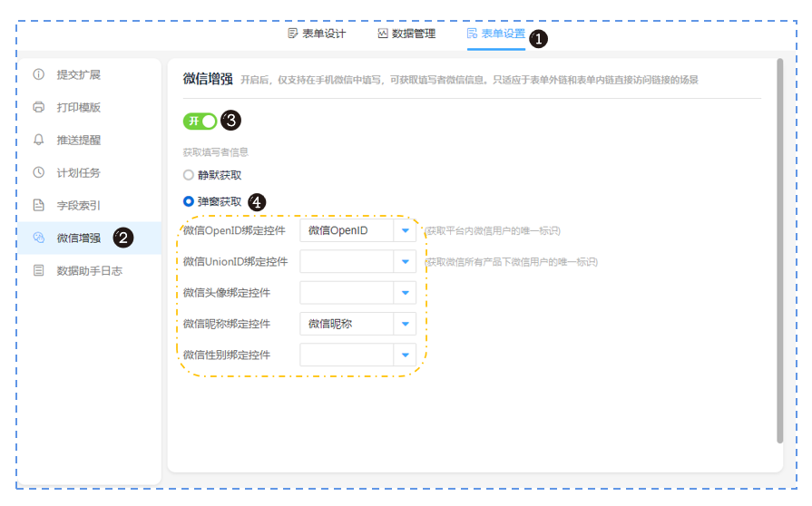Open the 微信头像绑定控件 dropdown

405,293
